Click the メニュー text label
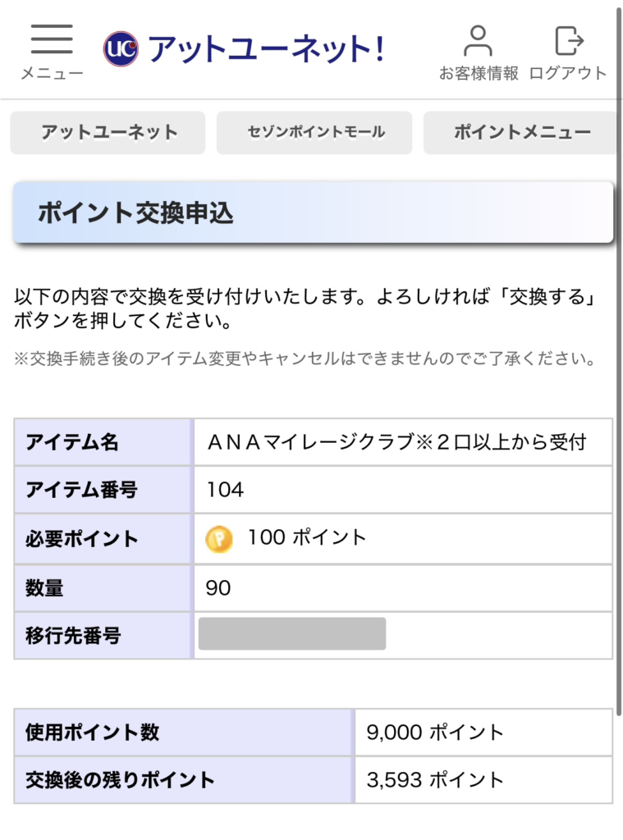The image size is (623, 840). [x=52, y=73]
